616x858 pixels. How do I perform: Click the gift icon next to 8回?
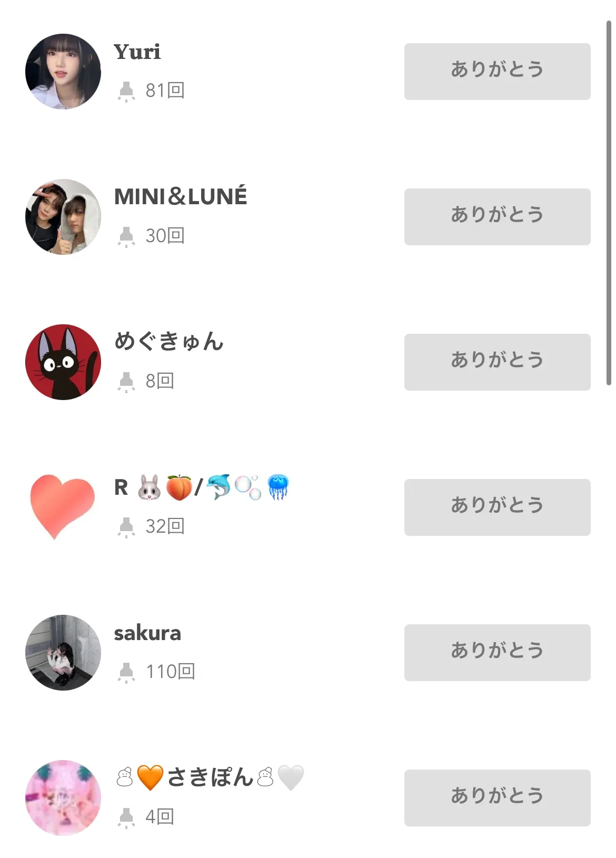pyautogui.click(x=126, y=382)
